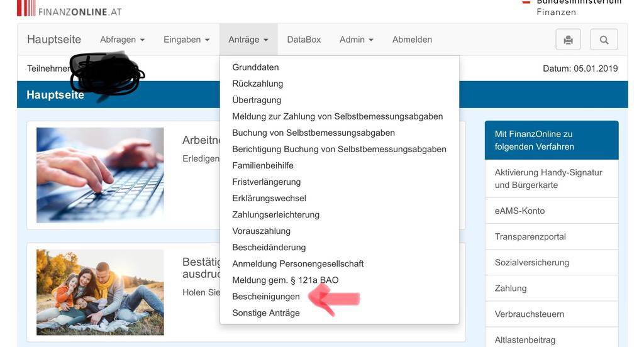Image resolution: width=644 pixels, height=347 pixels.
Task: Click the keyboard typing thumbnail image
Action: point(100,175)
